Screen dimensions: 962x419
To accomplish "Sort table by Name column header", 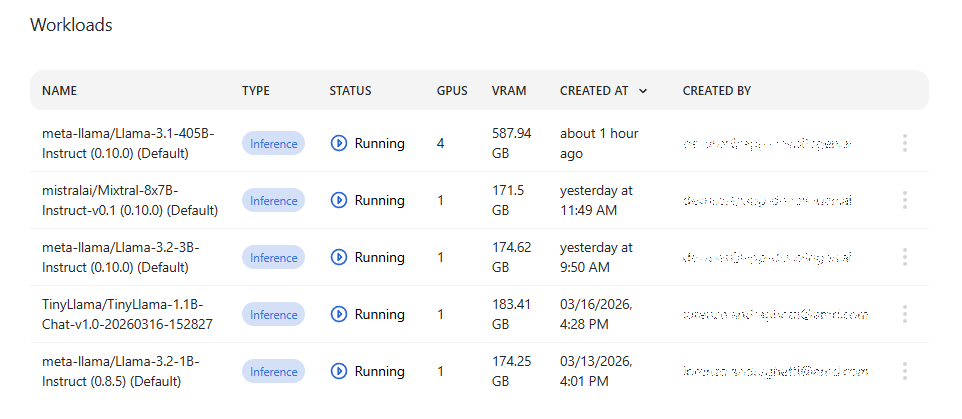I will point(59,91).
